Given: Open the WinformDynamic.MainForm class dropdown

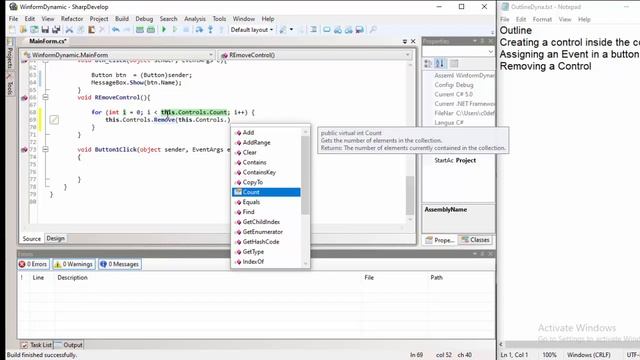Looking at the screenshot, I should (118, 55).
